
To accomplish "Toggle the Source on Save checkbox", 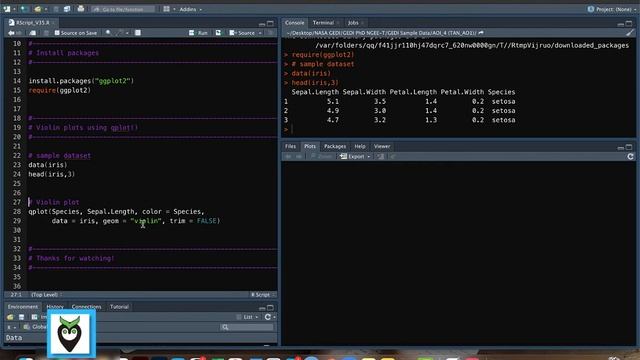I will click(x=57, y=33).
